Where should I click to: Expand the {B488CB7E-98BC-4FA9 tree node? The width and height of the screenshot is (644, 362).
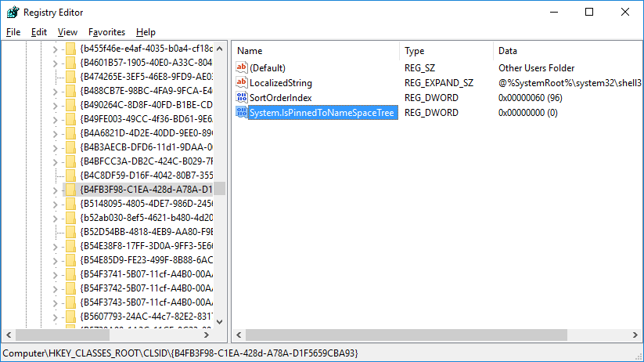tap(55, 92)
